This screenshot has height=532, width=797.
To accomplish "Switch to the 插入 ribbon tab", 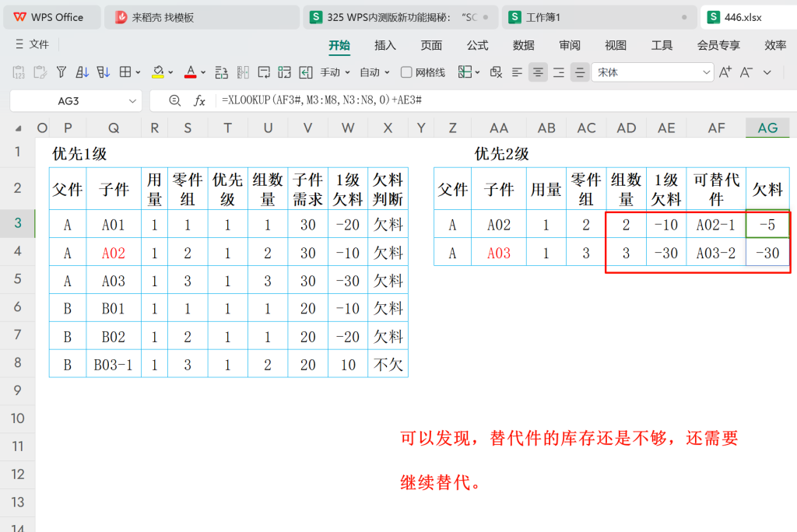I will [384, 45].
